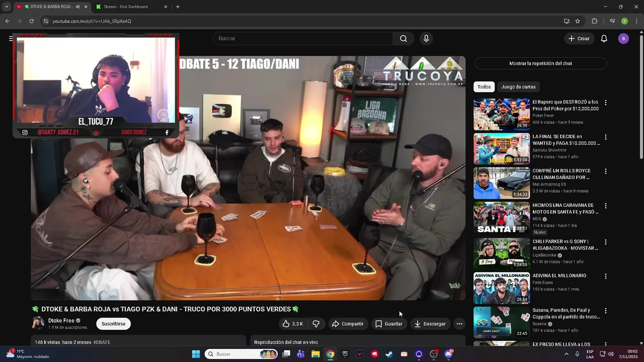Image resolution: width=644 pixels, height=362 pixels.
Task: Bookmark this page with the star icon
Action: point(578,21)
